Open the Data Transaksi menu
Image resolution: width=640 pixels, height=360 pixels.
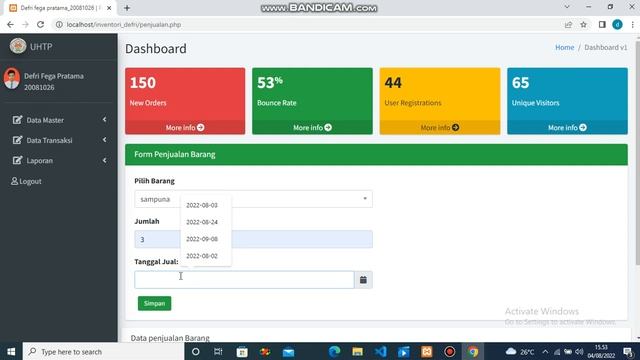pos(59,140)
